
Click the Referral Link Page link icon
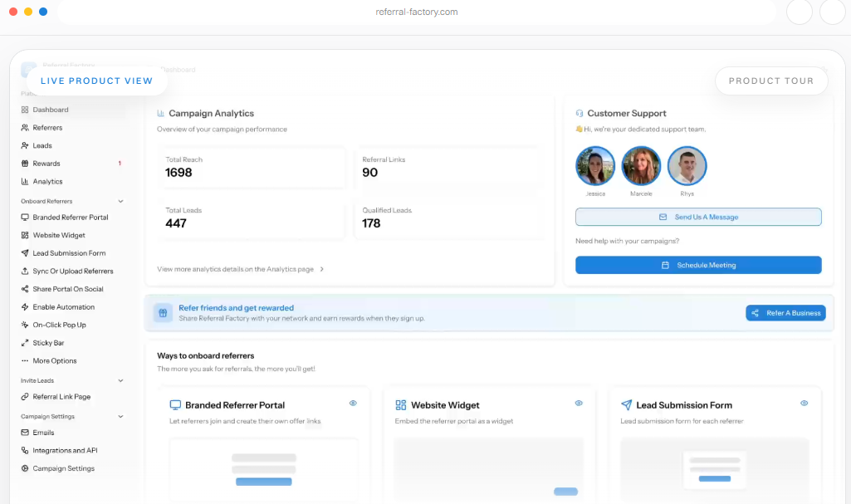tap(25, 397)
